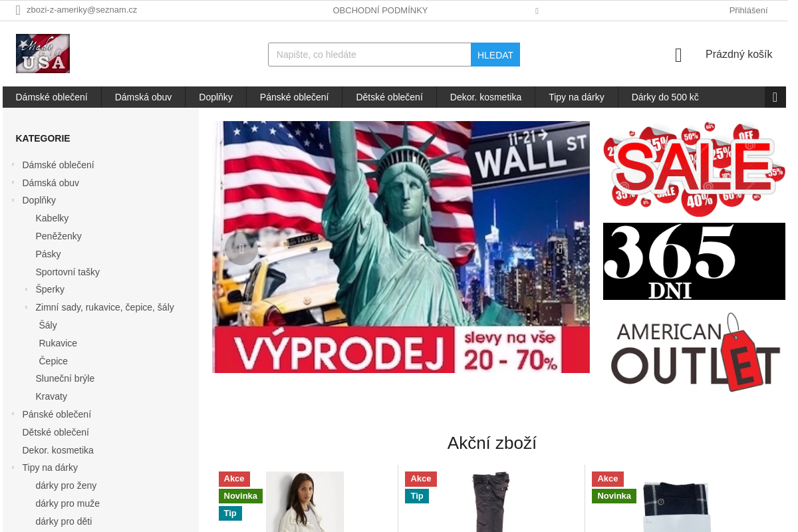Click the icon at right end of navigation bar
798x532 pixels.
click(775, 97)
